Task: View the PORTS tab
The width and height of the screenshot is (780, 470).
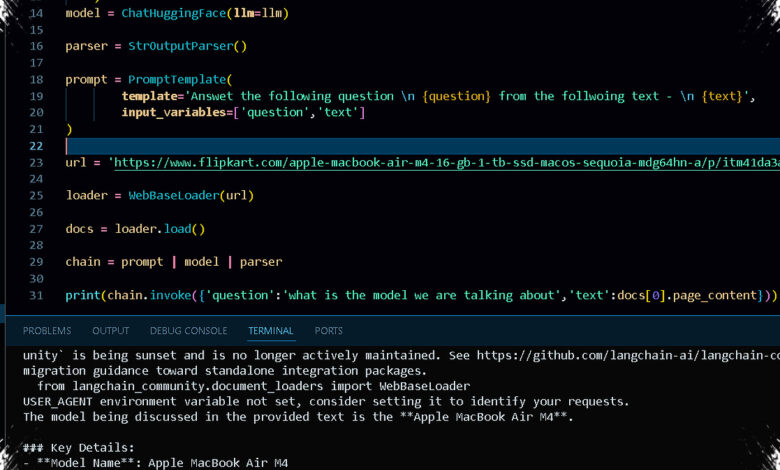Action: (328, 331)
